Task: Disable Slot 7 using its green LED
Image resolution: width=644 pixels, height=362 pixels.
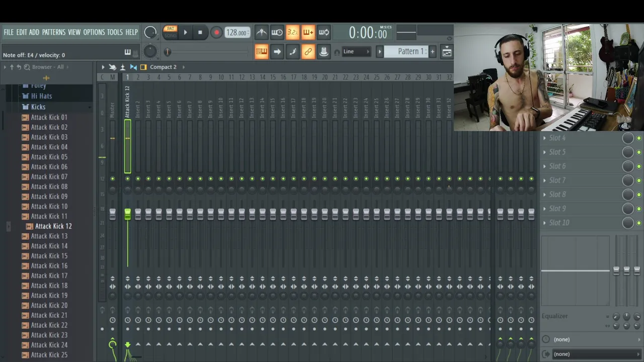Action: click(x=639, y=180)
